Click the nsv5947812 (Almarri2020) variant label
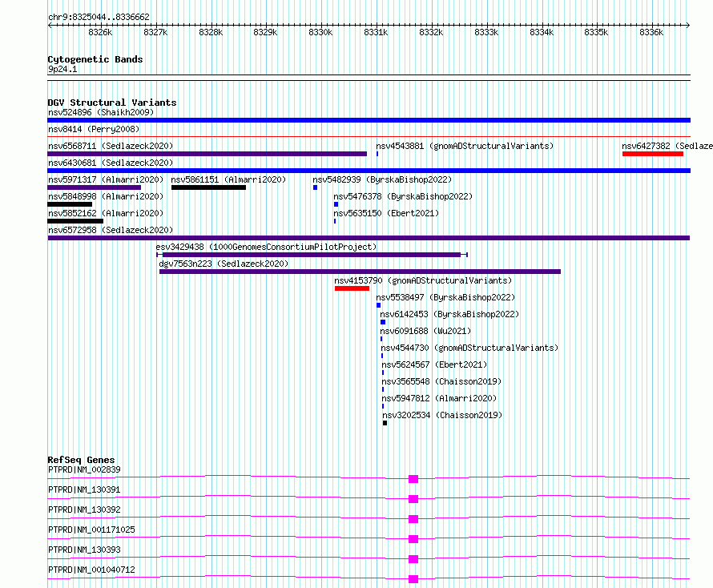The height and width of the screenshot is (588, 713). click(x=439, y=398)
